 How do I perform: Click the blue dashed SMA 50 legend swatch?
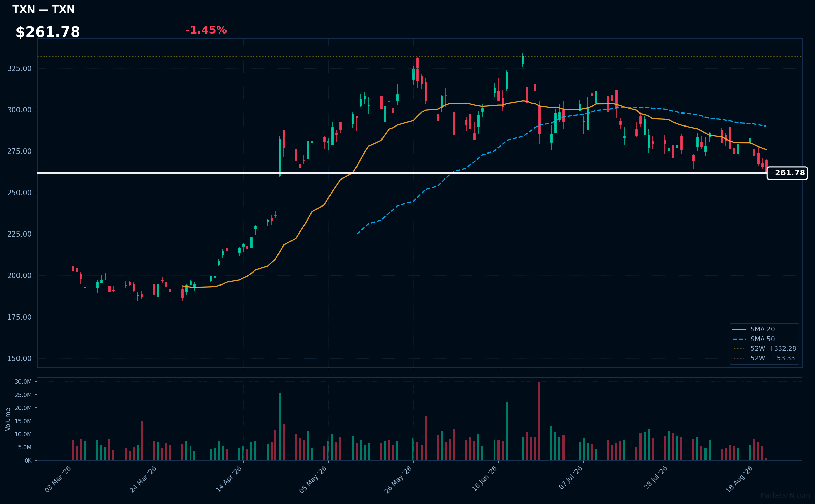point(739,339)
